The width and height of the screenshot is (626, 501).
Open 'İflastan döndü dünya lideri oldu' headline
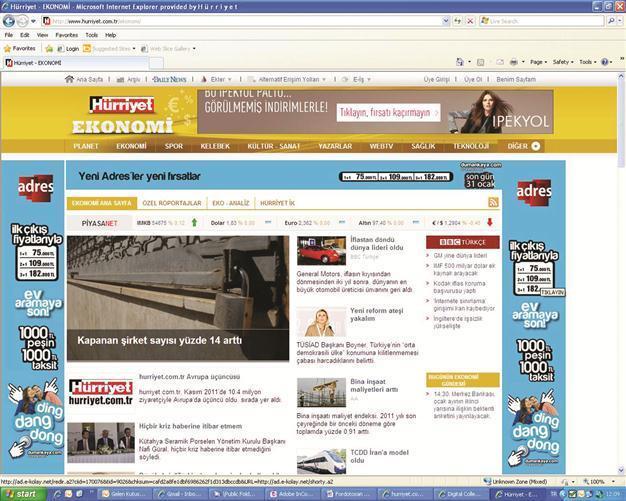click(x=376, y=244)
